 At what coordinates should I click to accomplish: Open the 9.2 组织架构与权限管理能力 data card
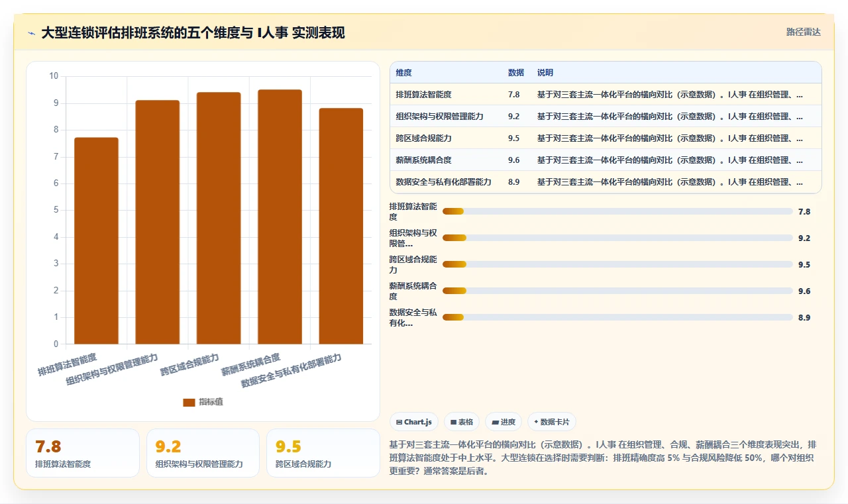pos(203,453)
